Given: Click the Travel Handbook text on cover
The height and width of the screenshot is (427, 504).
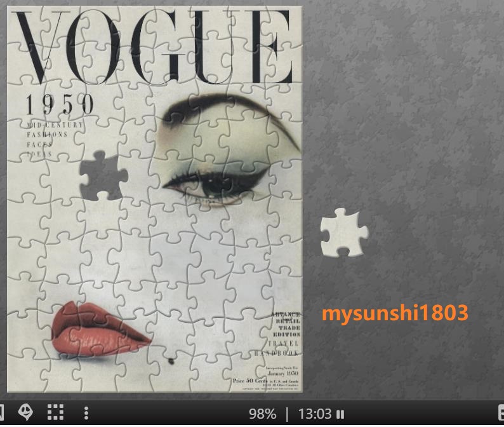Looking at the screenshot, I should [x=279, y=348].
